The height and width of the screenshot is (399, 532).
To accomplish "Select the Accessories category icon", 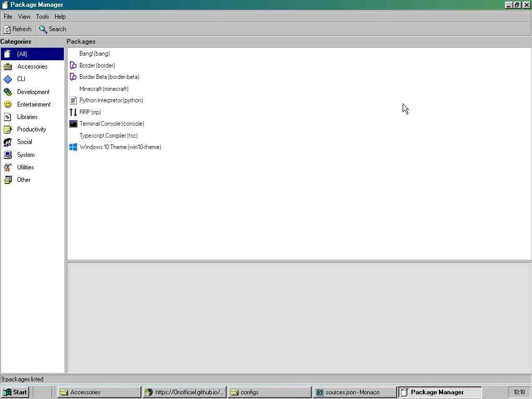I will [7, 66].
